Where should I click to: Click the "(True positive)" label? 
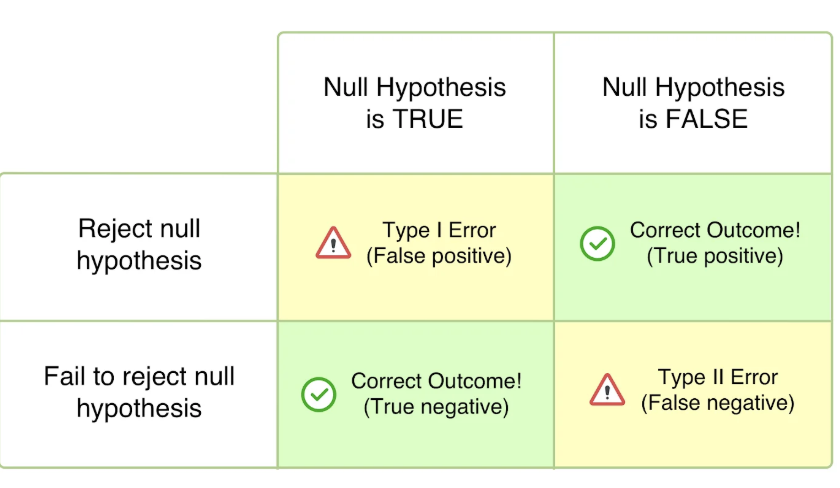(715, 256)
